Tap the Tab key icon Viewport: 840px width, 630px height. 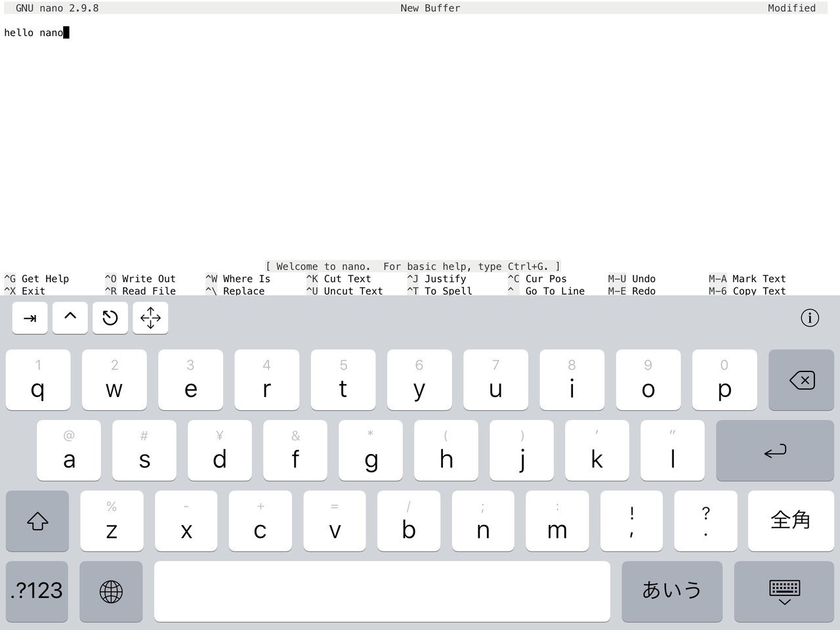(30, 318)
